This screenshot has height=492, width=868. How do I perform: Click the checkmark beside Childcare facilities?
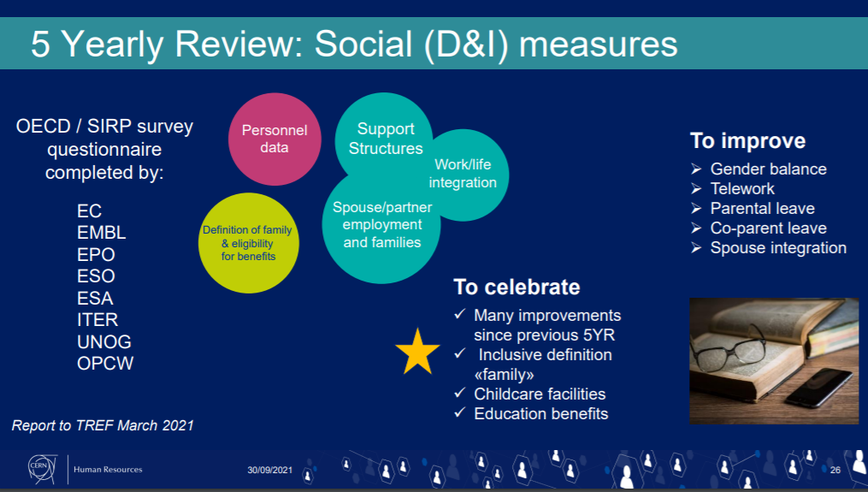click(x=460, y=394)
